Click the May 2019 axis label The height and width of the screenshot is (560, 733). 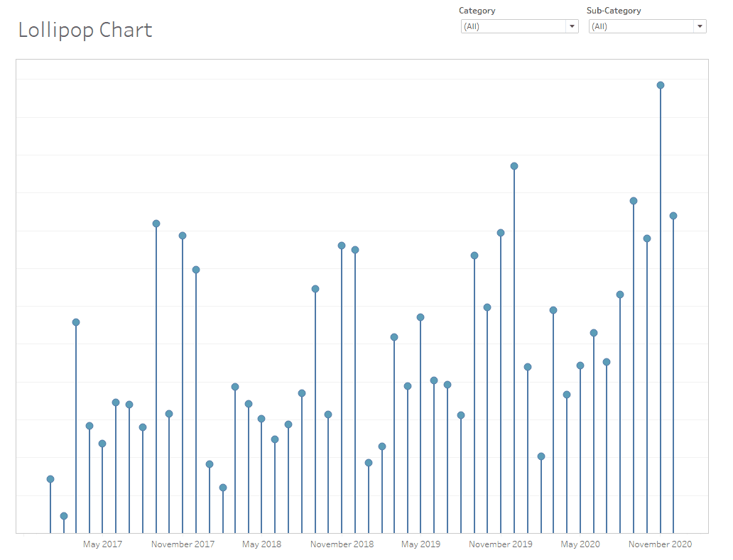tap(420, 544)
